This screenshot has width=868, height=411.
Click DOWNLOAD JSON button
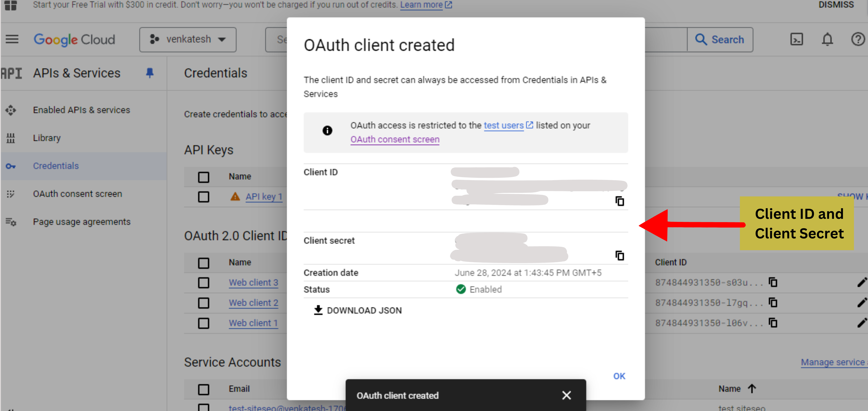pyautogui.click(x=358, y=310)
